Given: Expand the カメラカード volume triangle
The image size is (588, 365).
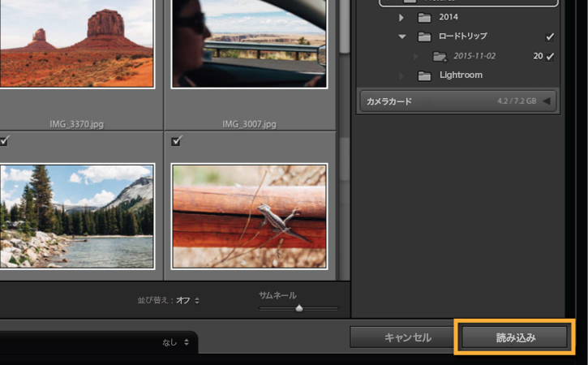Looking at the screenshot, I should [547, 101].
